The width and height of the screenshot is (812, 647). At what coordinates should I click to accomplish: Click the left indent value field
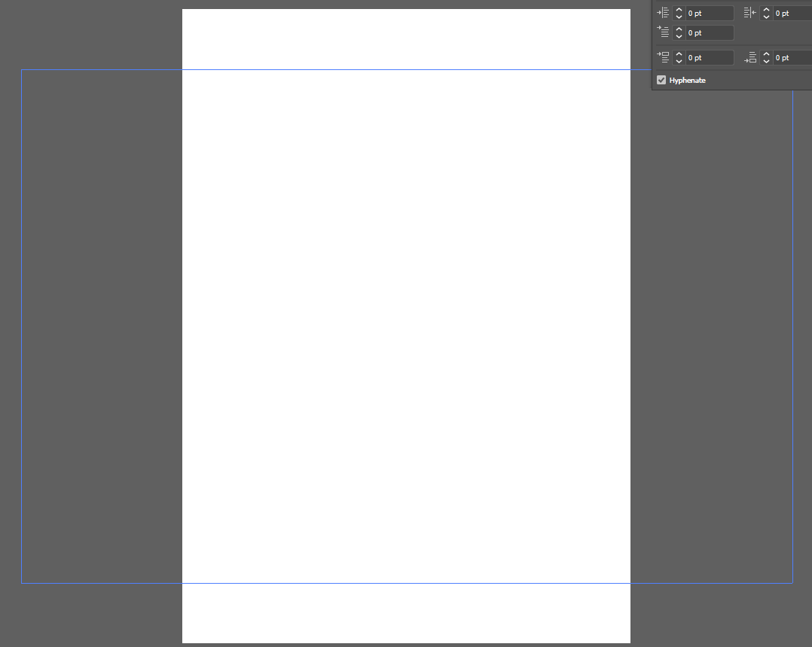point(710,13)
